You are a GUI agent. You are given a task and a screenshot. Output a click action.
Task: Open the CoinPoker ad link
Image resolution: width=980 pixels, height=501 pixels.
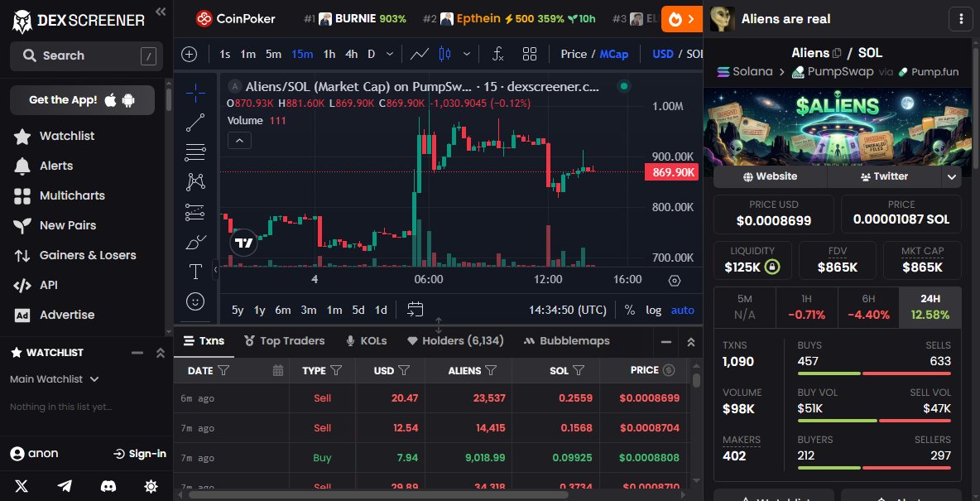[236, 19]
